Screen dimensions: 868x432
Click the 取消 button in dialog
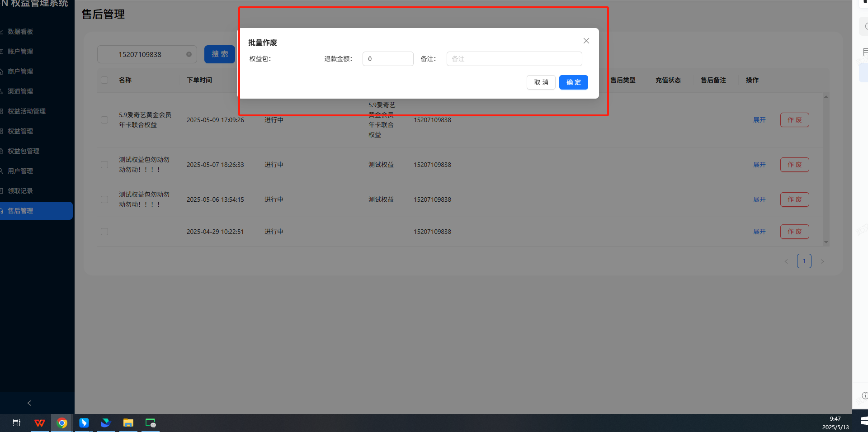point(541,82)
